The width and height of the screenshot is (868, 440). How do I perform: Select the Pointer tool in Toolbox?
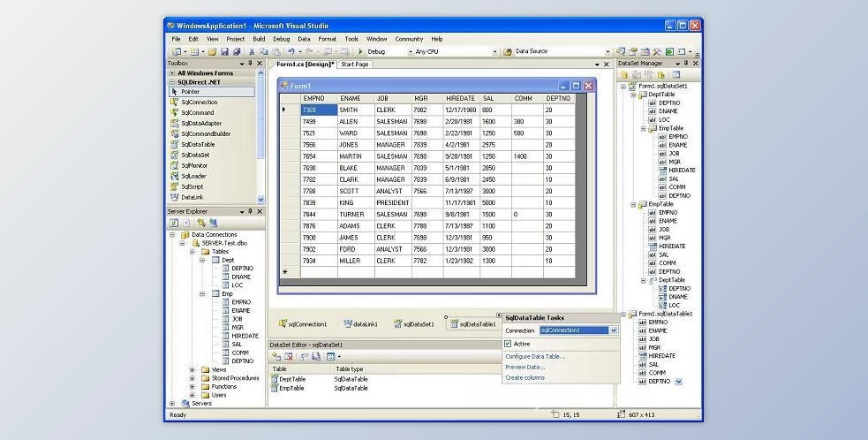coord(211,91)
